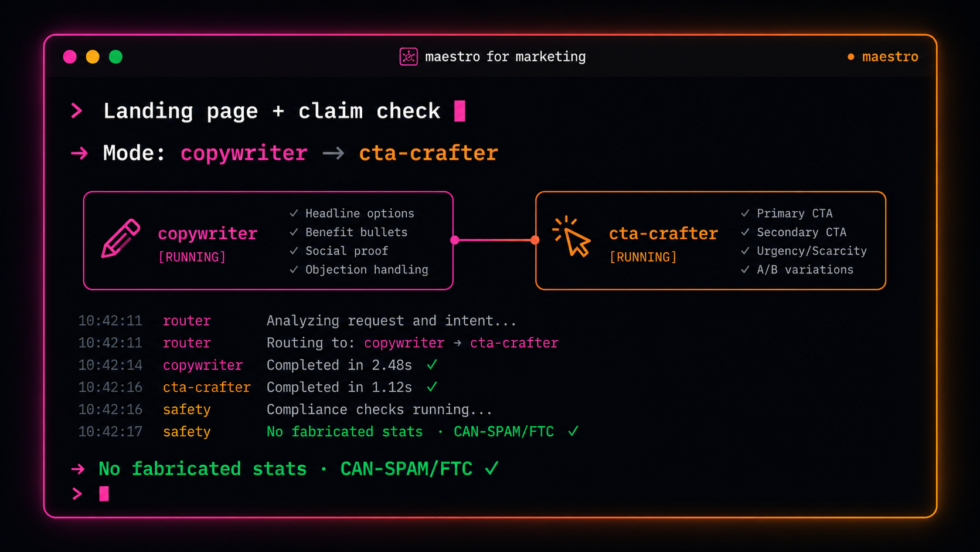Click the [RUNNING] status under cta-crafter

[644, 257]
